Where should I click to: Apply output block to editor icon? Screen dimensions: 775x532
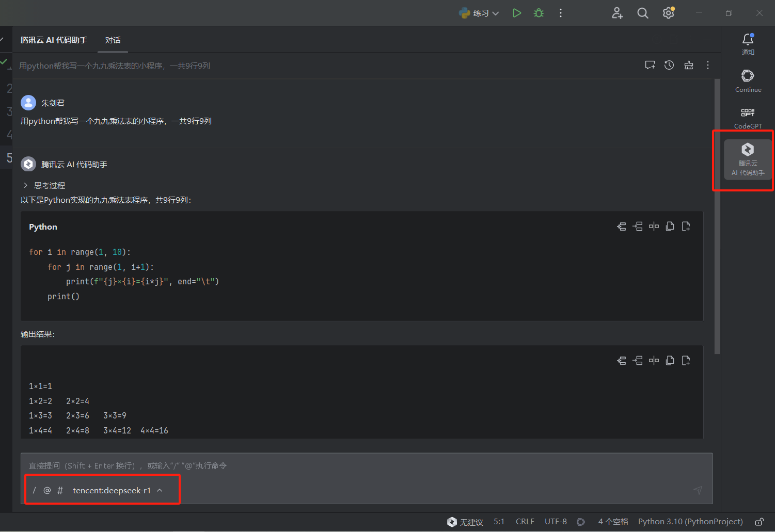[x=622, y=360]
